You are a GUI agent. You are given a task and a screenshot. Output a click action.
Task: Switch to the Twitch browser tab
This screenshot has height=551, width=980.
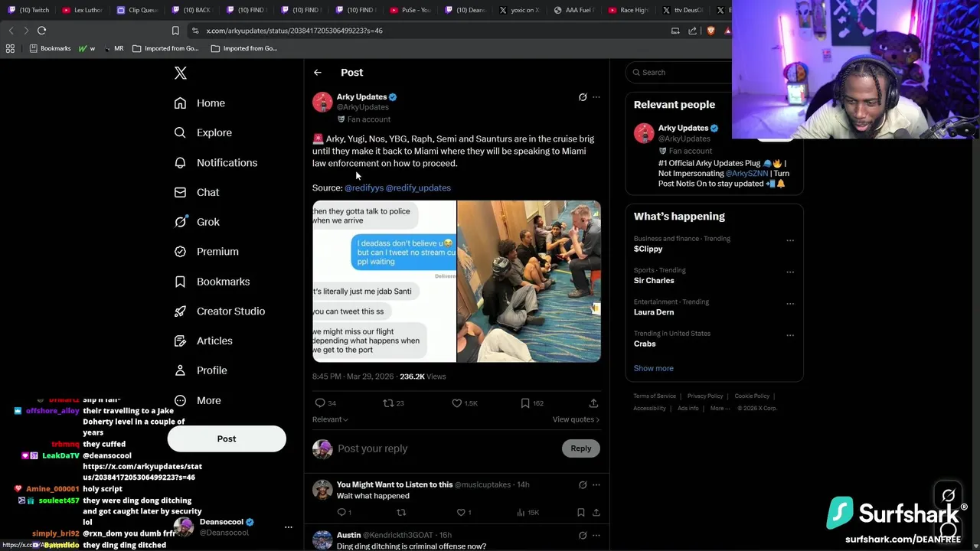pyautogui.click(x=28, y=10)
